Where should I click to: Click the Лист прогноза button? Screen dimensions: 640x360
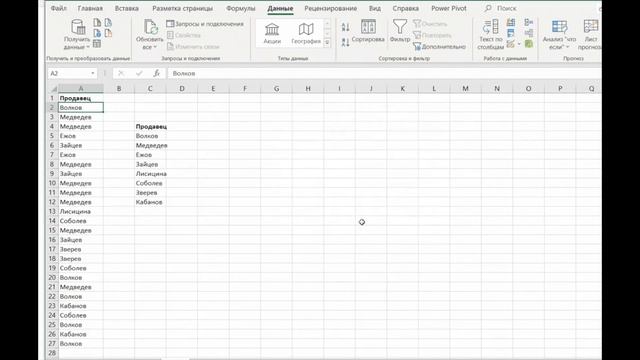[591, 35]
